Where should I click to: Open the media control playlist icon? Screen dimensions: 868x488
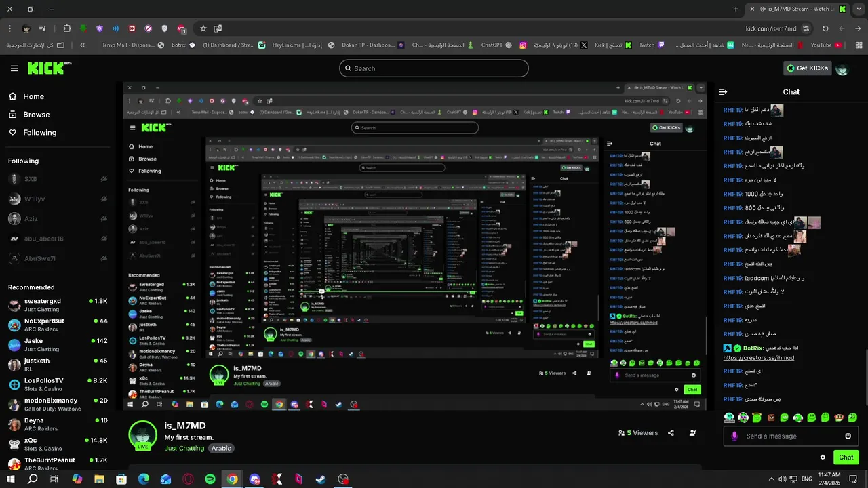coord(43,28)
